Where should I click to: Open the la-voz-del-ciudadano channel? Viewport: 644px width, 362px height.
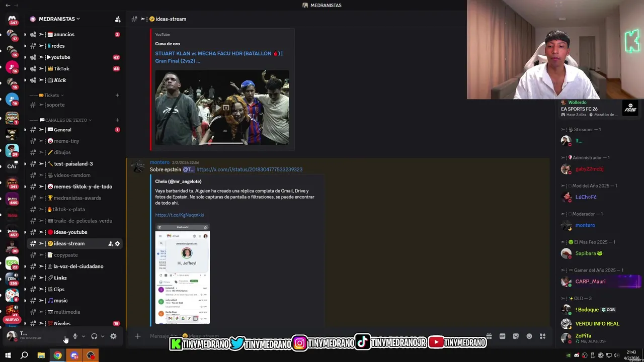[74, 266]
